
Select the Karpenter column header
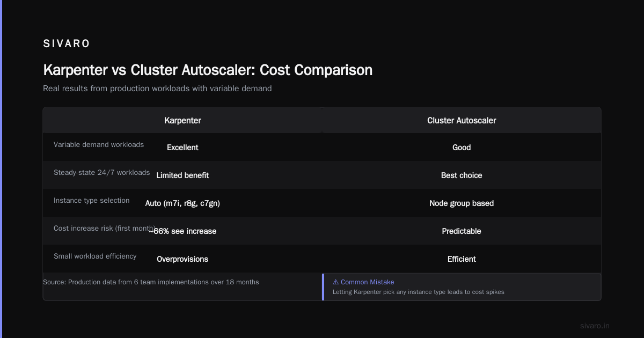point(182,121)
